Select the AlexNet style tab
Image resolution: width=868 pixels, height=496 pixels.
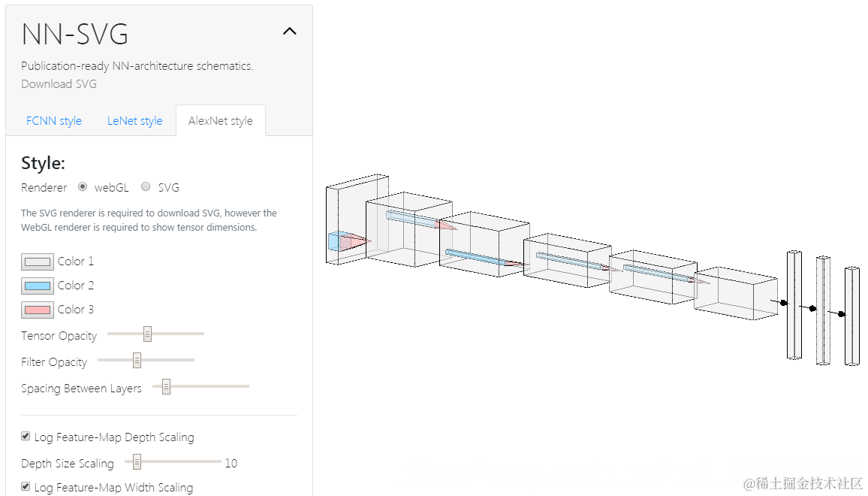click(x=220, y=121)
